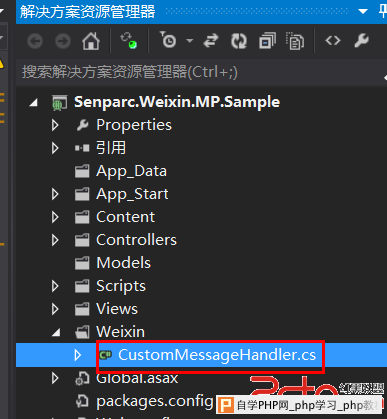Image resolution: width=387 pixels, height=419 pixels.
Task: Collapse the Senparc.Weixin.MP.Sample project node
Action: (x=33, y=102)
